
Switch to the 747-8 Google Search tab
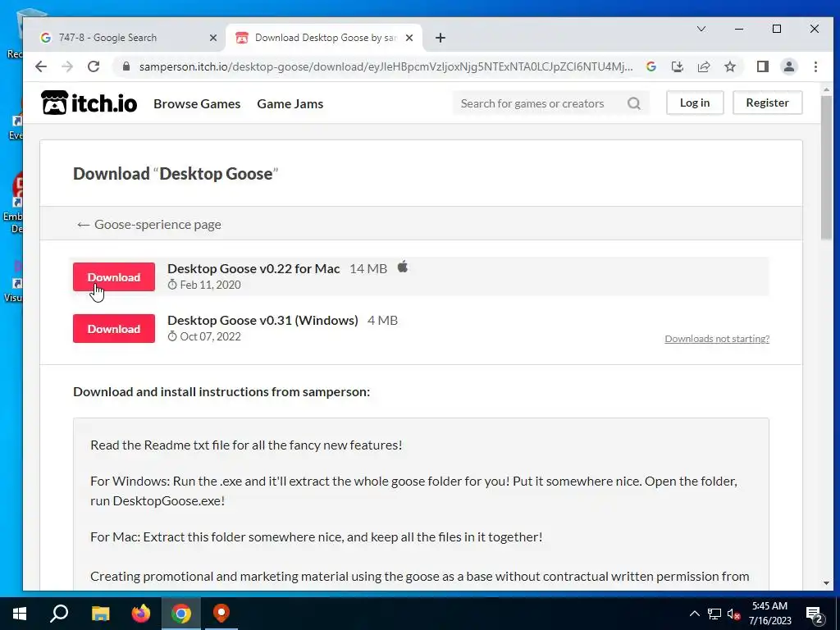129,38
